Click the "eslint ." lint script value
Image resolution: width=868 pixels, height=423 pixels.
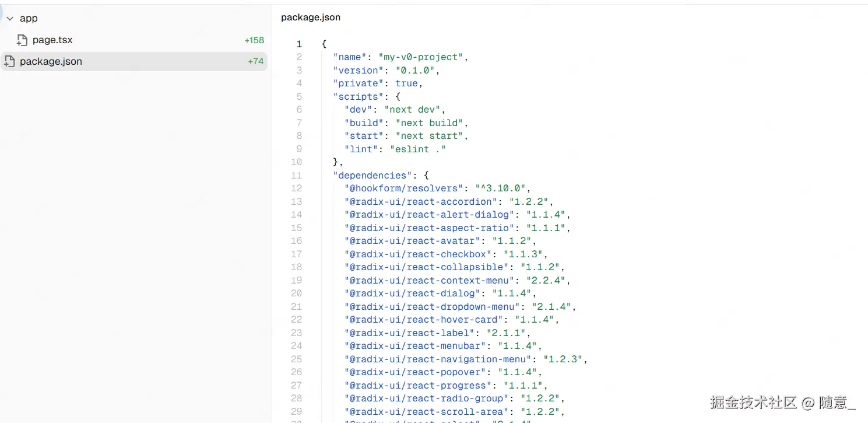click(x=418, y=149)
